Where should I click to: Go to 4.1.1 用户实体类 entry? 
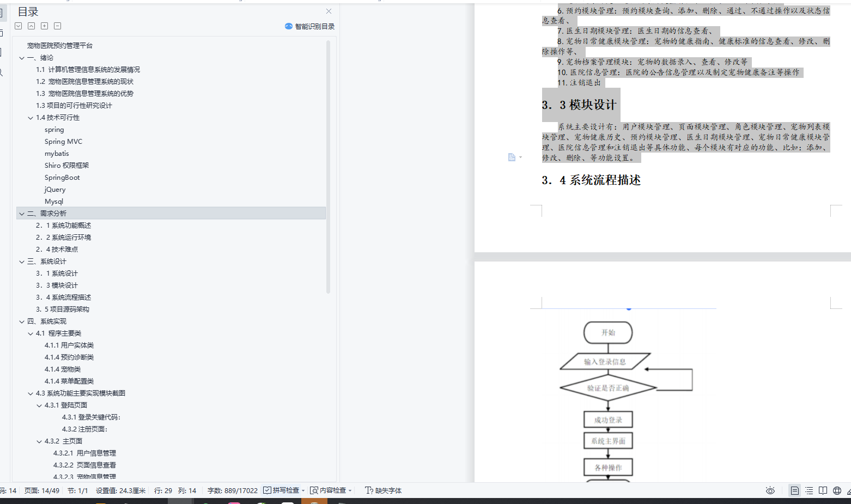[x=69, y=345]
